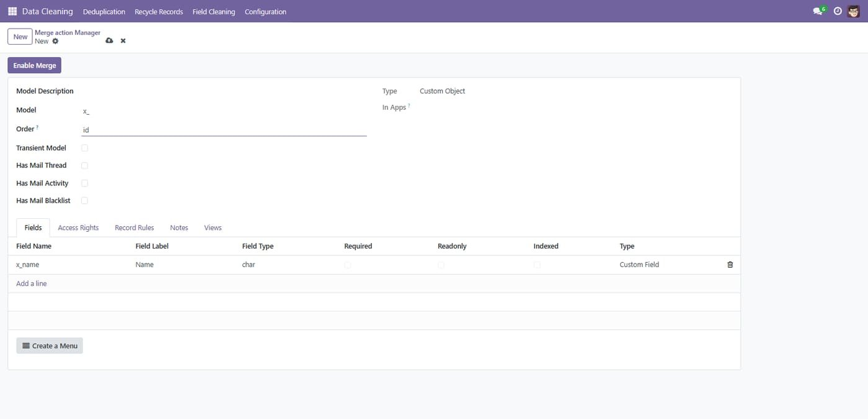Click the gear actions icon beside New
This screenshot has height=419, width=868.
point(55,41)
